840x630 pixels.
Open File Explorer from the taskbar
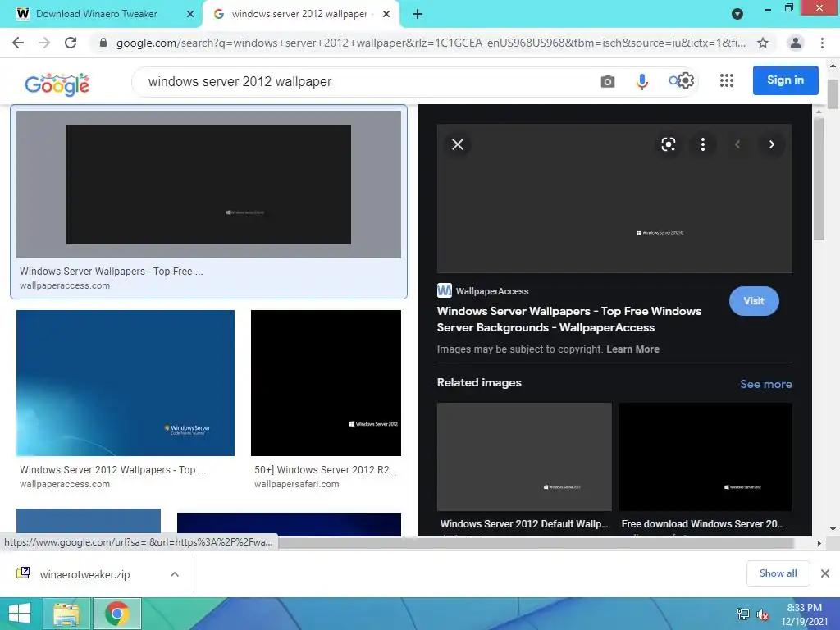pyautogui.click(x=66, y=614)
